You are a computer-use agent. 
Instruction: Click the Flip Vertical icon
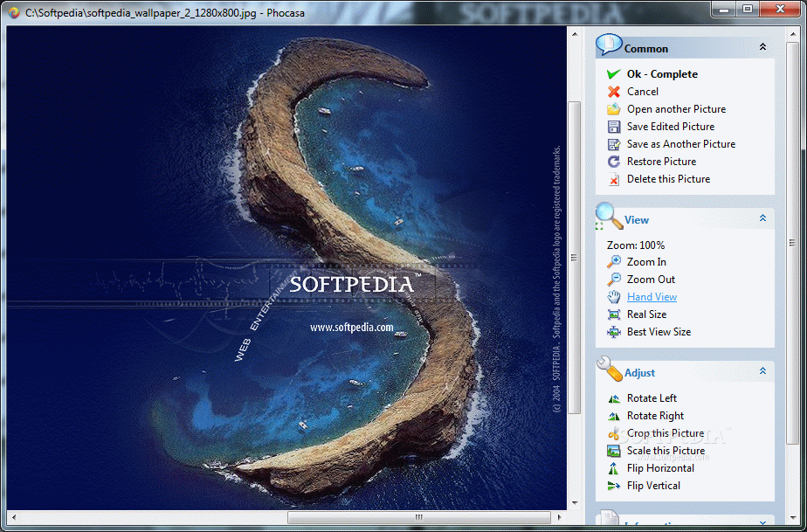tap(613, 486)
